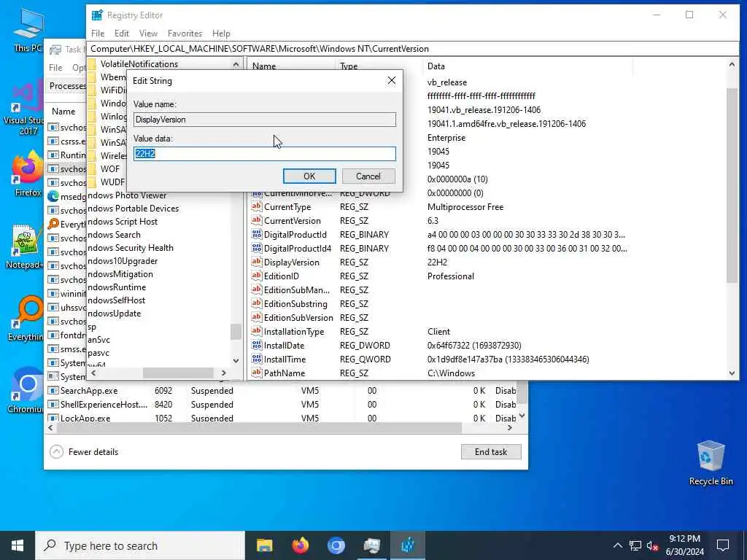The image size is (747, 560).
Task: Click the DigitalProductId4 binary value icon
Action: (257, 248)
